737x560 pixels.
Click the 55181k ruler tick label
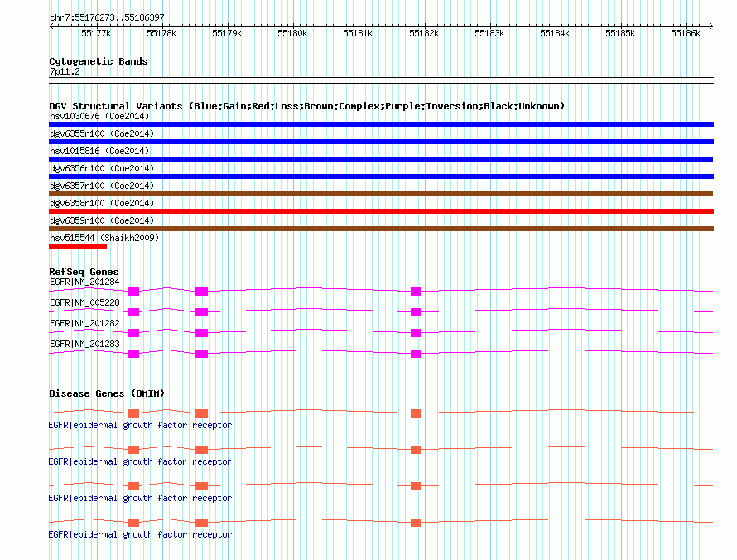click(358, 33)
